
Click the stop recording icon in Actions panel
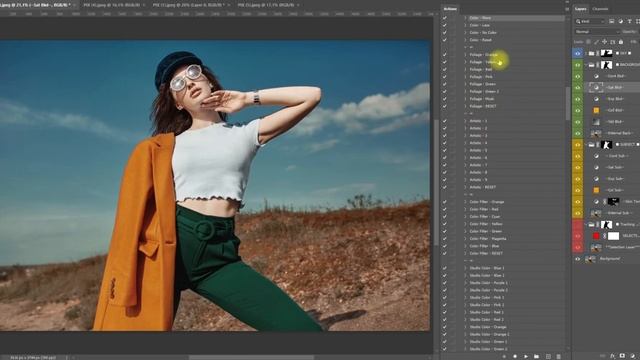point(504,356)
